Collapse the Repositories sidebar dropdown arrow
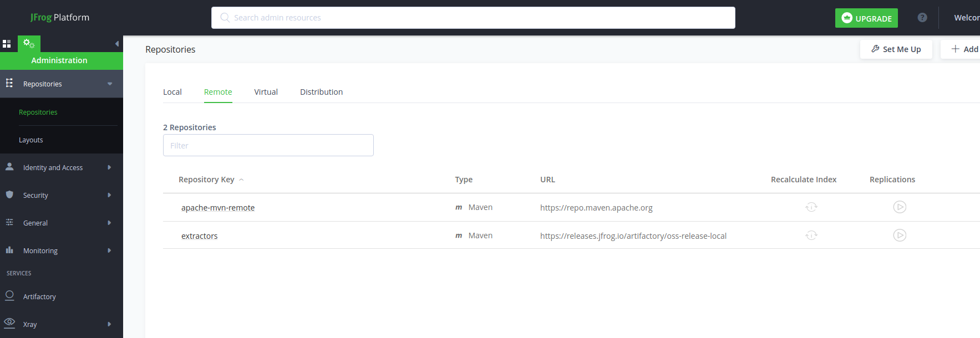 [110, 84]
